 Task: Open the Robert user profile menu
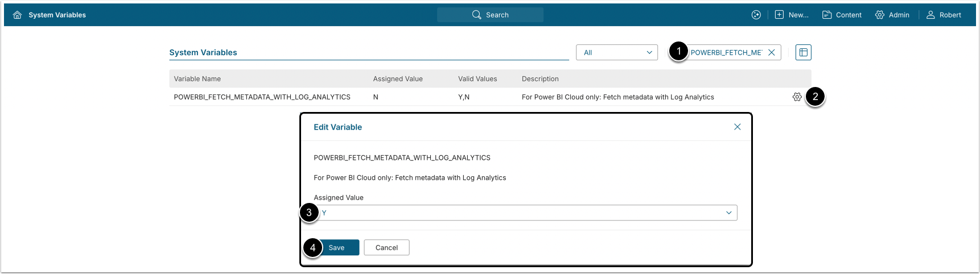click(x=944, y=15)
